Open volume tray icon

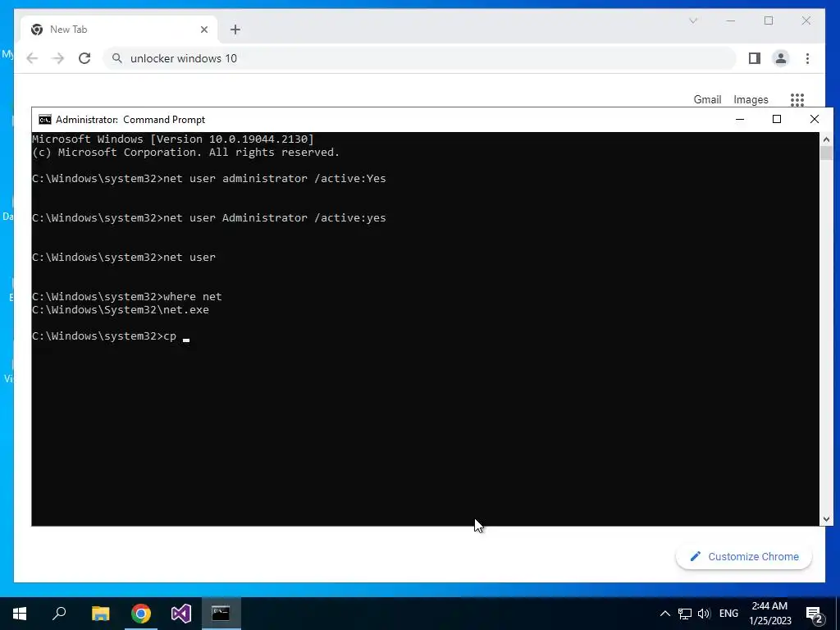tap(704, 614)
